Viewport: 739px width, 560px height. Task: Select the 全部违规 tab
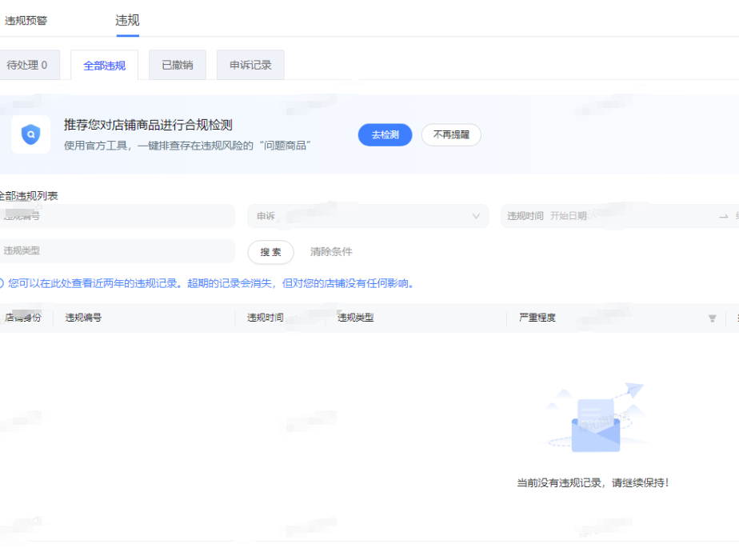pos(104,66)
